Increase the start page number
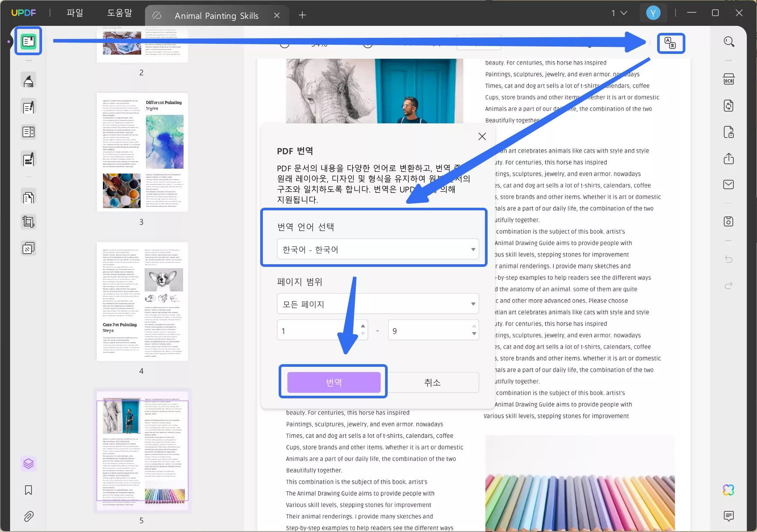Screen dimensions: 757x532 click(363, 326)
